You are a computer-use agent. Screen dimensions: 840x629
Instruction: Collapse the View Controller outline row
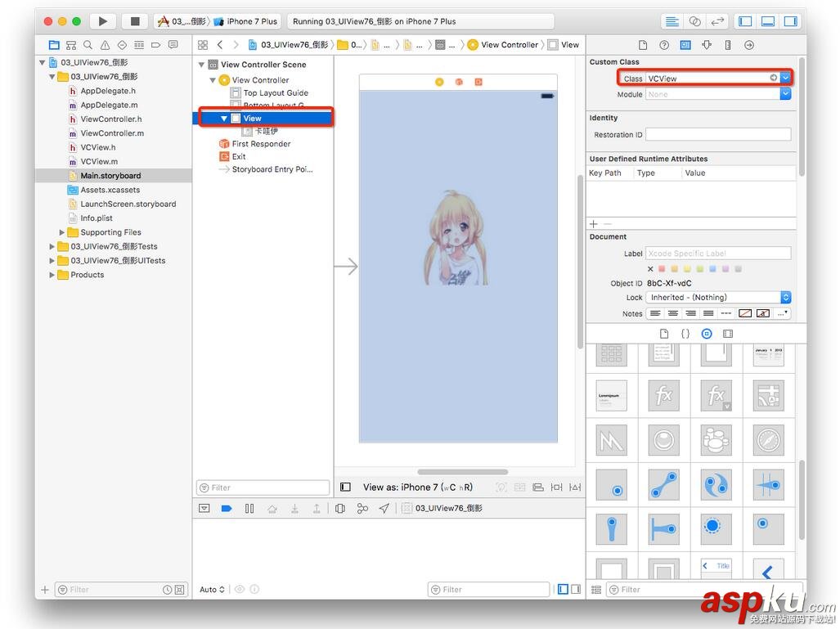click(212, 80)
